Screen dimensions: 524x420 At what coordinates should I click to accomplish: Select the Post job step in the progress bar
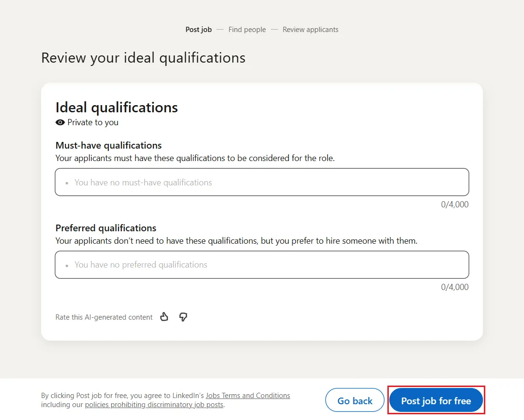198,29
